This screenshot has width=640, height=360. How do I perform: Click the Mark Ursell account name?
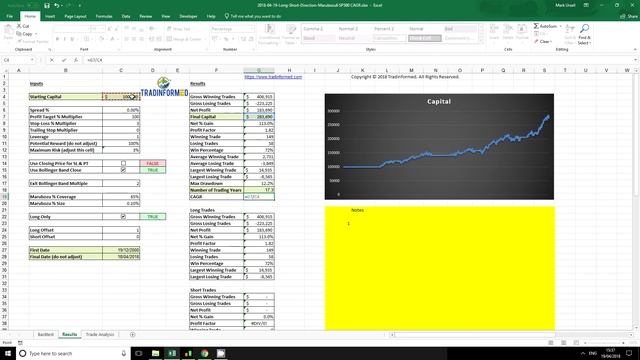point(565,5)
